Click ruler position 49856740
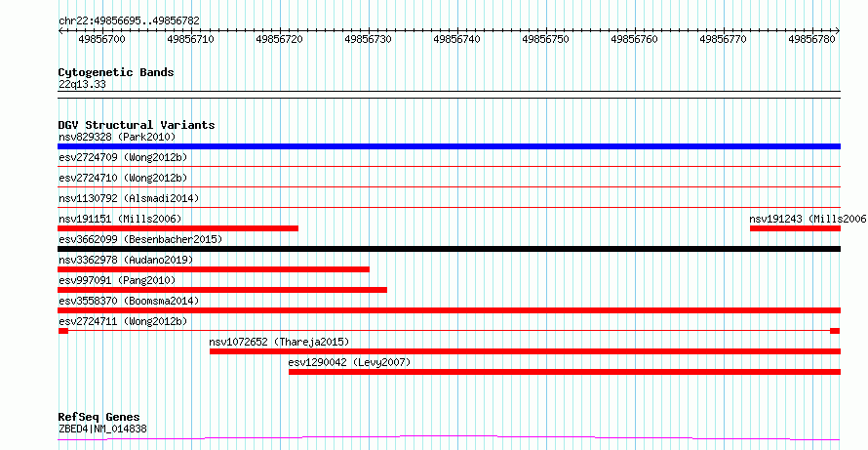This screenshot has width=868, height=450. click(x=457, y=39)
